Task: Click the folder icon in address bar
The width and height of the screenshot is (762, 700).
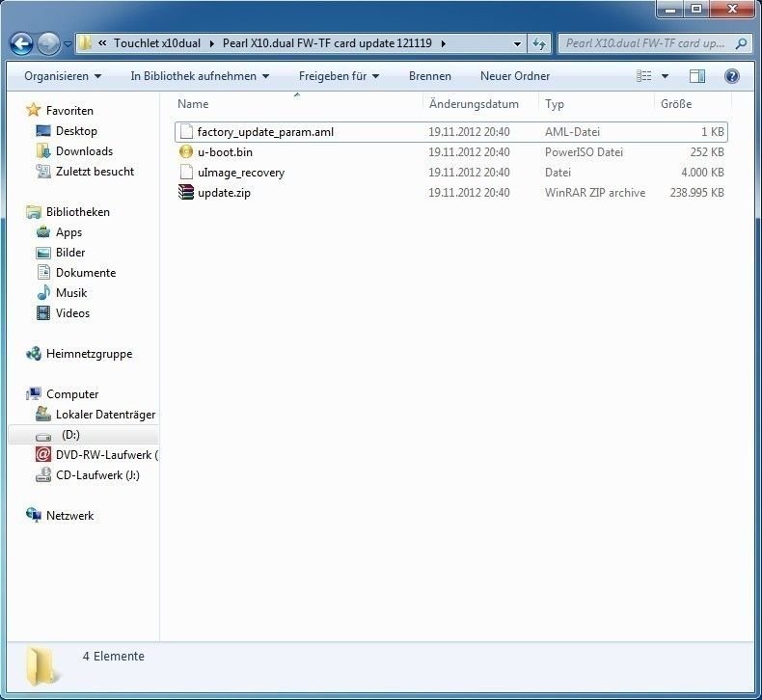Action: (85, 43)
